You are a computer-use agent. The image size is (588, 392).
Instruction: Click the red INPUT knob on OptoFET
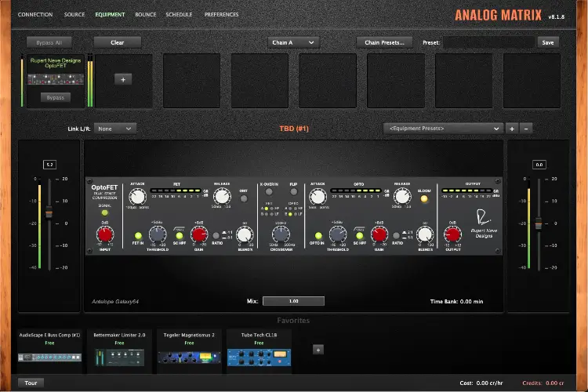tap(105, 232)
